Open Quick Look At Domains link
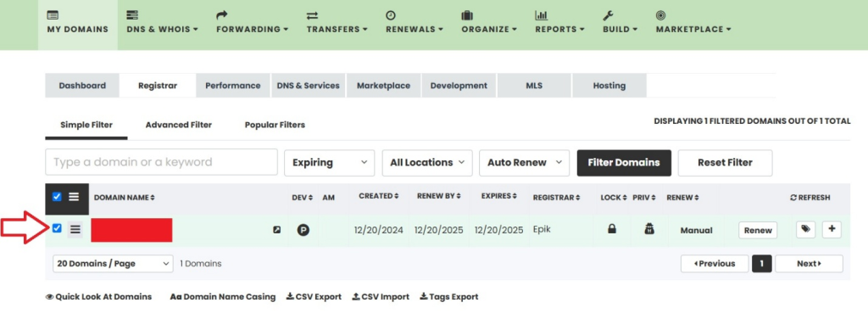The width and height of the screenshot is (868, 325). tap(98, 297)
